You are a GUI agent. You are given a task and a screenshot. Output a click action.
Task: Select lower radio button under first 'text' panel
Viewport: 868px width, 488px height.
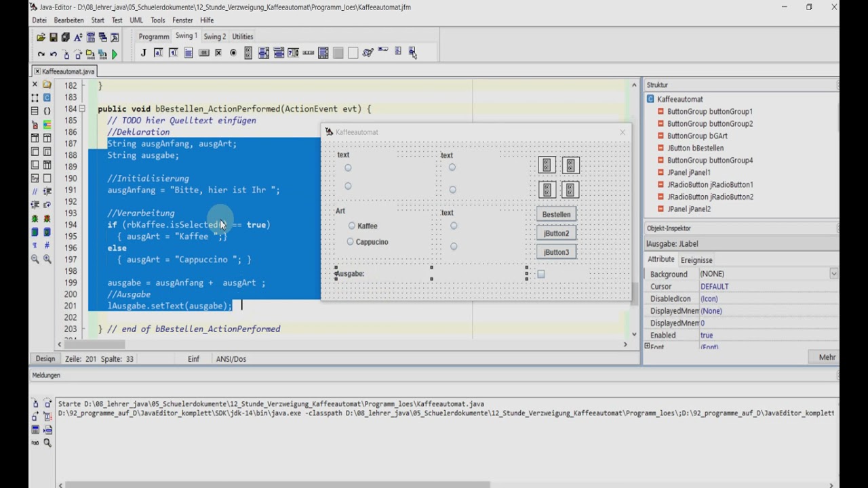(x=348, y=186)
